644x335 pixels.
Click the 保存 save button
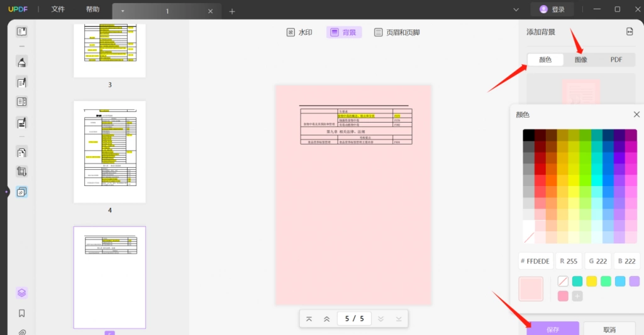(x=553, y=329)
